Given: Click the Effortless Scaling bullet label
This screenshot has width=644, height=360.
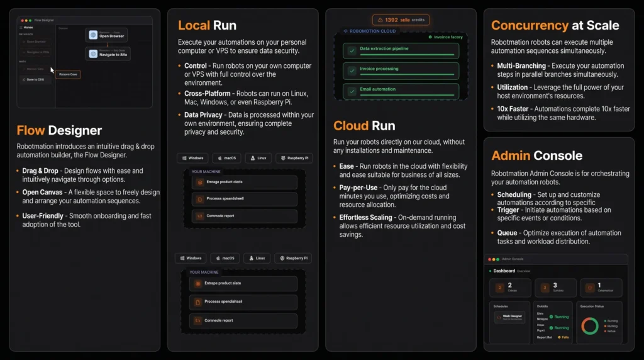Looking at the screenshot, I should pyautogui.click(x=365, y=217).
